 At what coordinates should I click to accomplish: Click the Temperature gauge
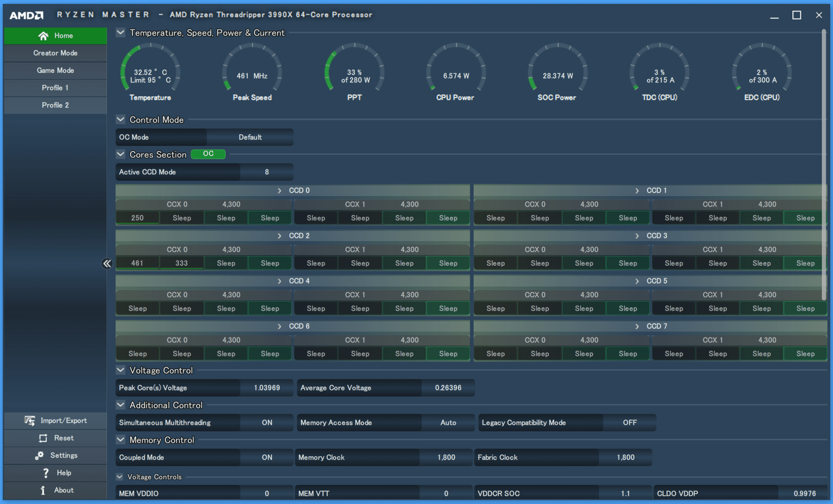[150, 72]
